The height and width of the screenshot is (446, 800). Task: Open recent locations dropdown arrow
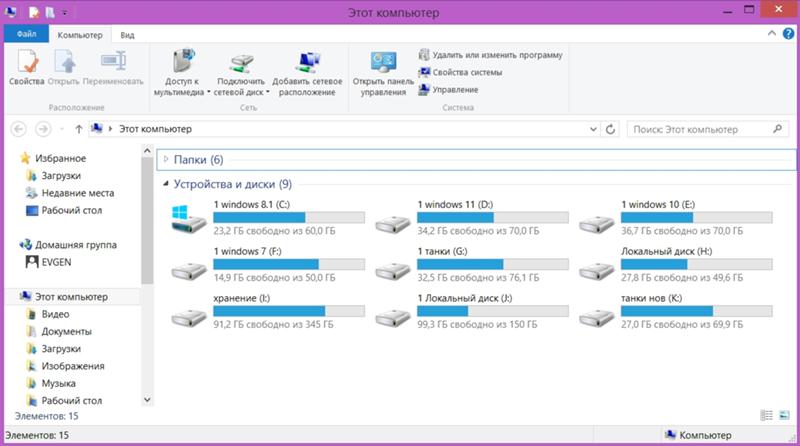(62, 129)
